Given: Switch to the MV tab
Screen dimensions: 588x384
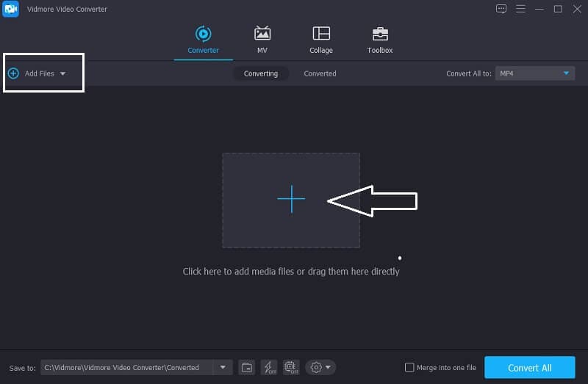Looking at the screenshot, I should [262, 40].
